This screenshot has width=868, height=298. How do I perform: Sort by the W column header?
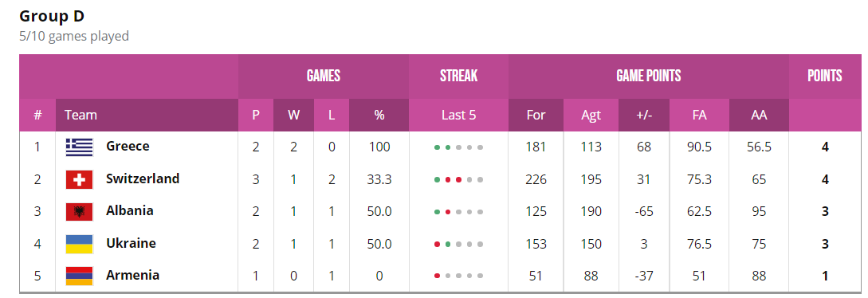pos(293,115)
